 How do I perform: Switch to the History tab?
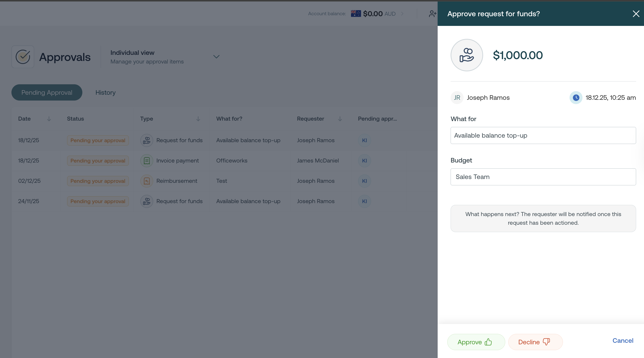tap(105, 93)
